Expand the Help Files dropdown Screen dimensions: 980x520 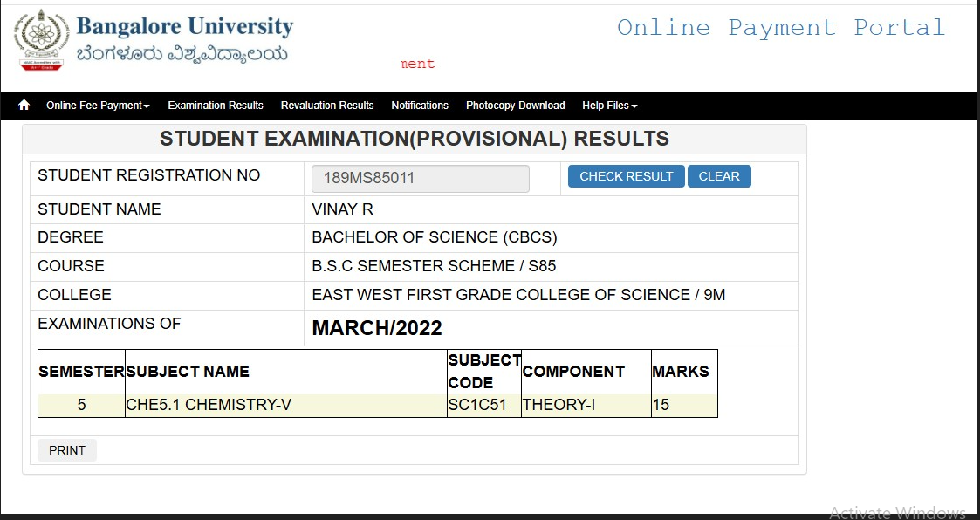(609, 106)
